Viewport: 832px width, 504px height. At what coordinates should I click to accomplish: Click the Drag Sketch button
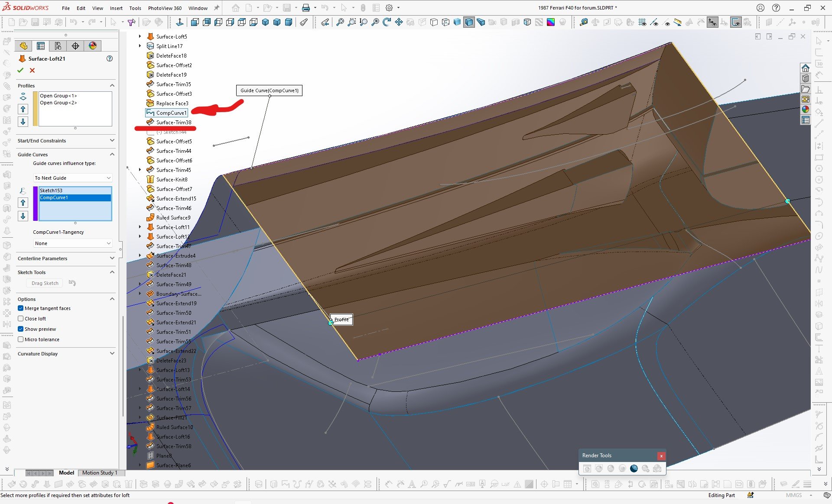[x=45, y=283]
